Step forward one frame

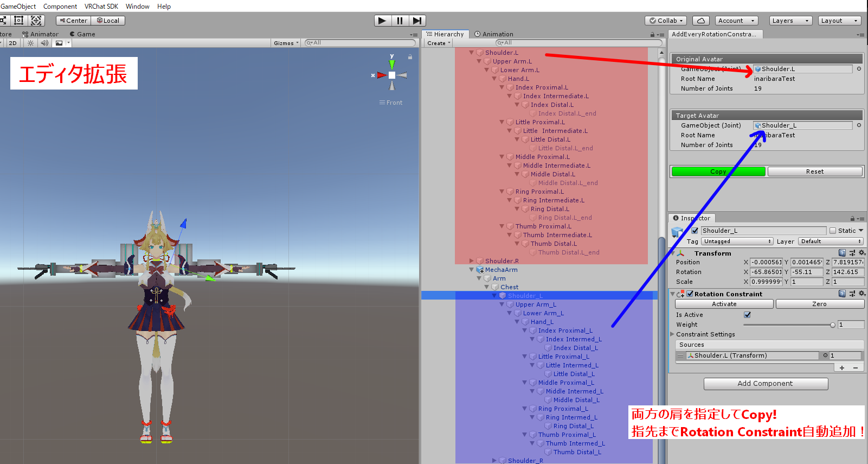click(x=417, y=21)
